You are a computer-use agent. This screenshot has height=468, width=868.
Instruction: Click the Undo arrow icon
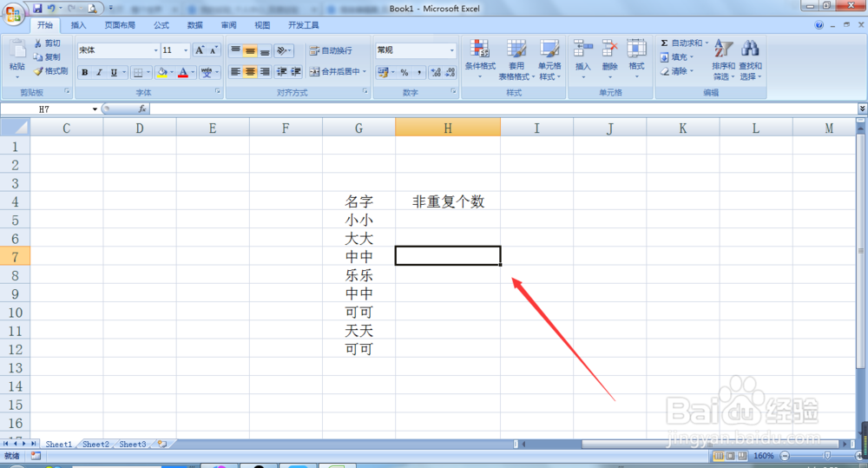[x=51, y=9]
